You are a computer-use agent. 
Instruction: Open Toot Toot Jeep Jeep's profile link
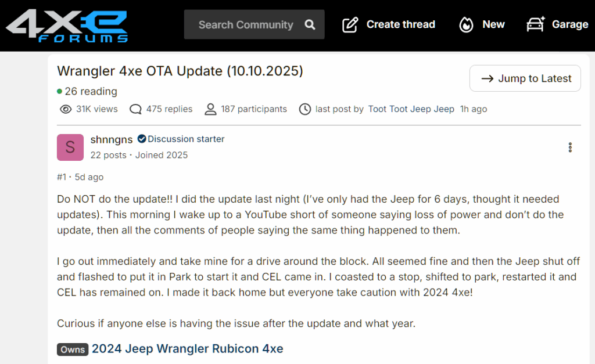click(411, 109)
